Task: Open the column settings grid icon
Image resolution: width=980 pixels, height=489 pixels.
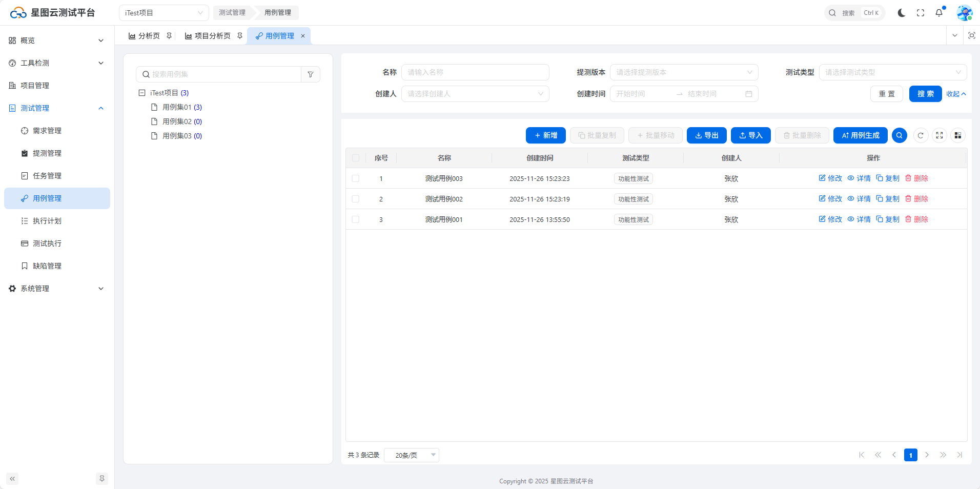Action: 957,135
